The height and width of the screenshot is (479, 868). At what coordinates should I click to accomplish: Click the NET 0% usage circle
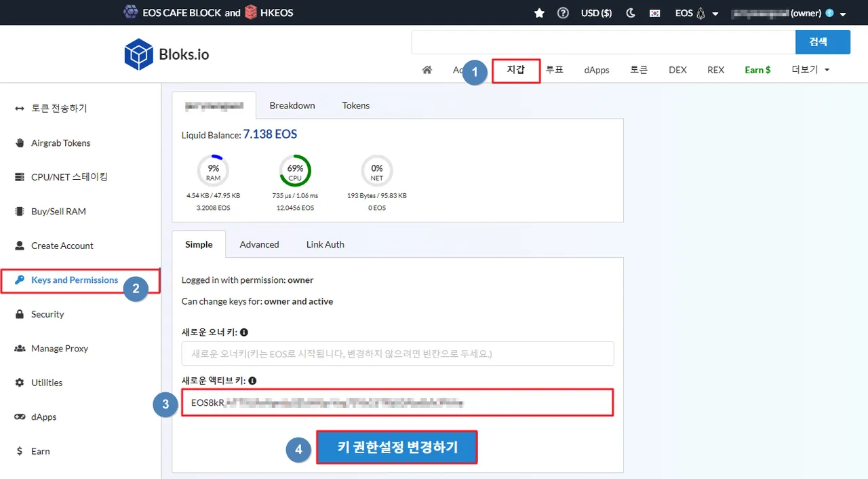[377, 172]
